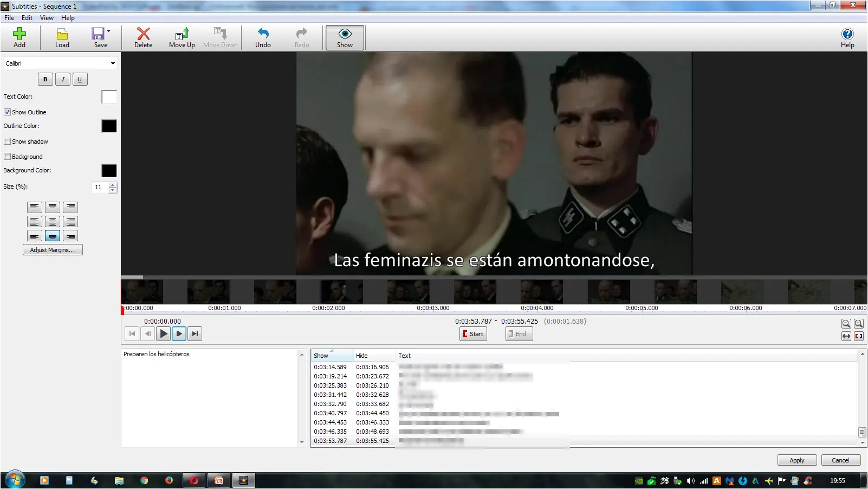Load a subtitle file

tap(62, 37)
